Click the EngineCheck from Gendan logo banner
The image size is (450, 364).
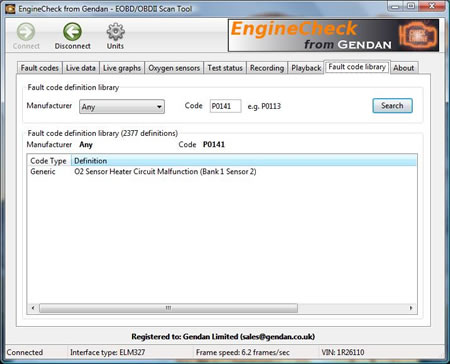333,35
